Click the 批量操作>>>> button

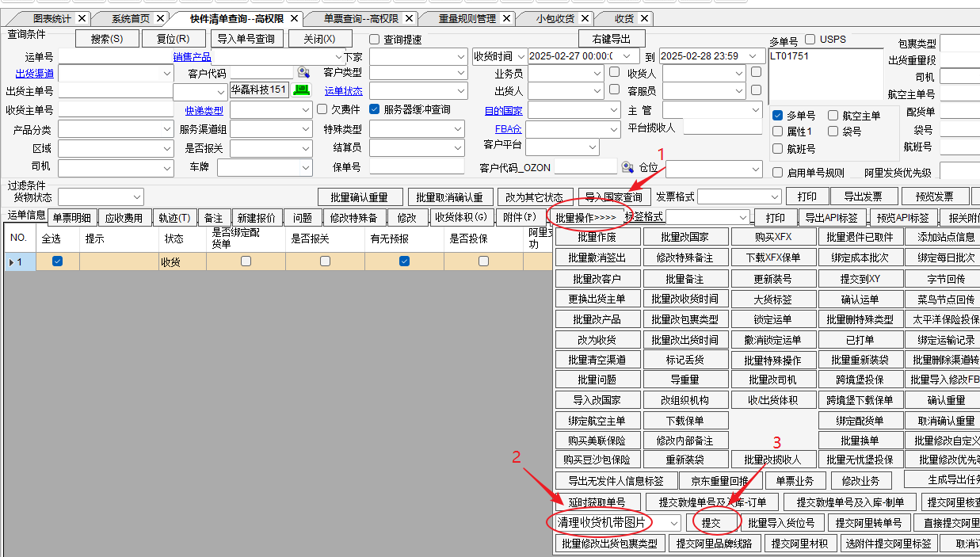click(x=585, y=217)
